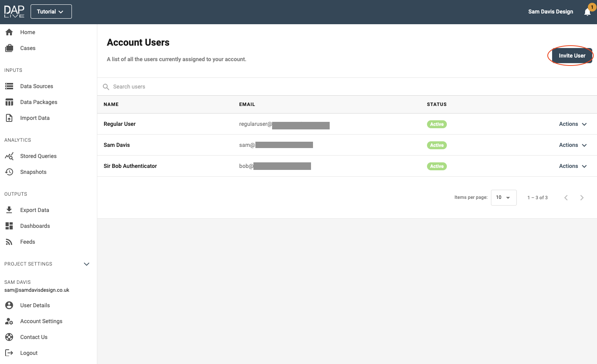Go to Snapshots history

pyautogui.click(x=33, y=172)
